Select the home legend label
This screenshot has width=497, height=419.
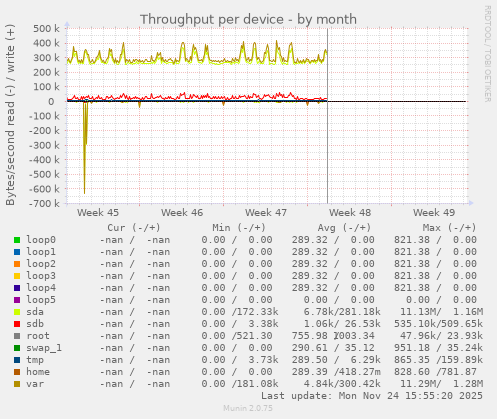(x=38, y=372)
